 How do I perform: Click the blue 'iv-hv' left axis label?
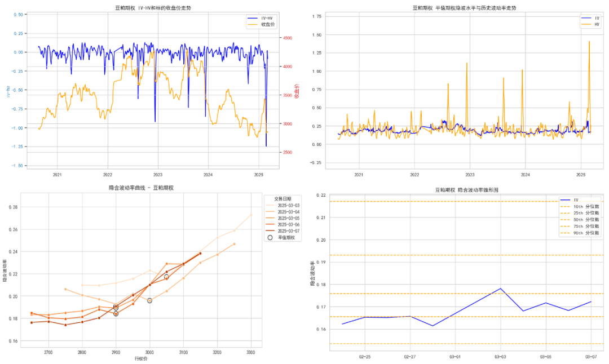(x=8, y=91)
